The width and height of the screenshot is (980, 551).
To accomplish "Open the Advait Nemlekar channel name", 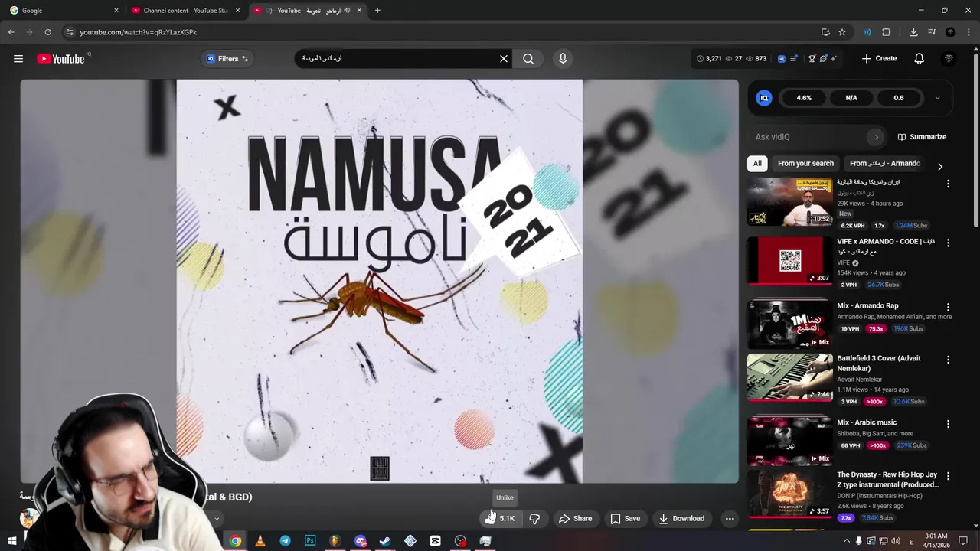I will [859, 380].
